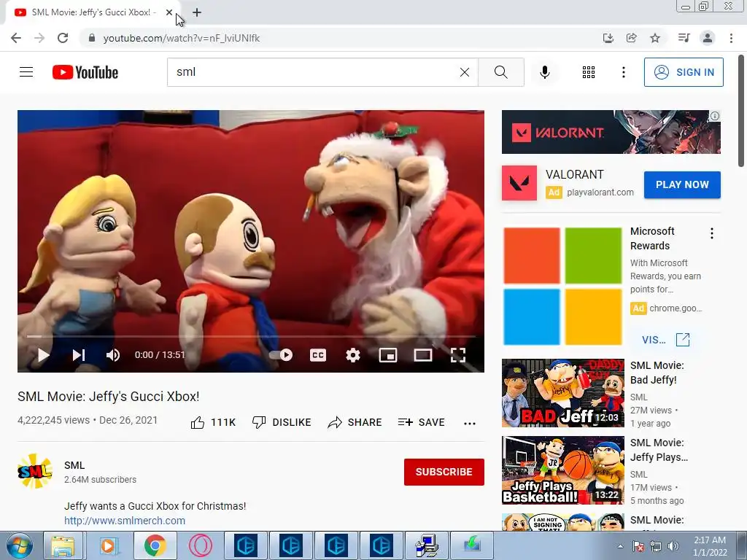Viewport: 747px width, 560px height.
Task: Open a new tab with plus
Action: (197, 12)
